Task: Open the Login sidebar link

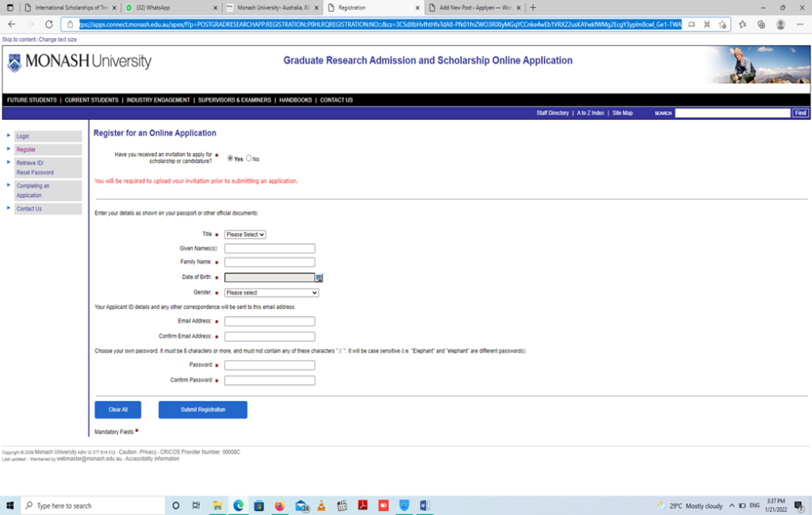Action: pyautogui.click(x=23, y=136)
